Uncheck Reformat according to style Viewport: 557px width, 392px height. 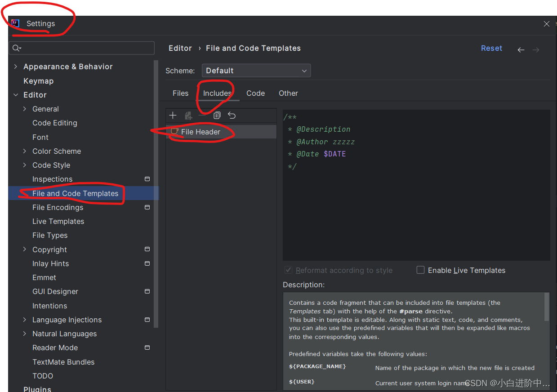click(288, 270)
